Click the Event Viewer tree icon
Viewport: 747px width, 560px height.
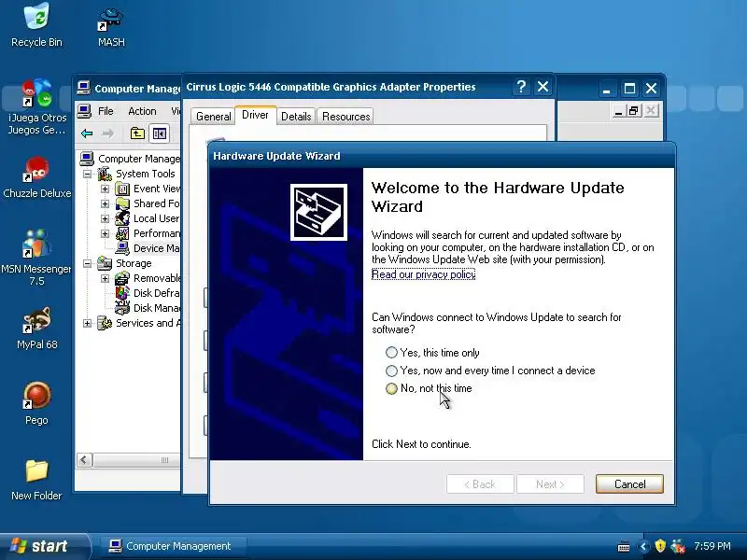coord(122,189)
